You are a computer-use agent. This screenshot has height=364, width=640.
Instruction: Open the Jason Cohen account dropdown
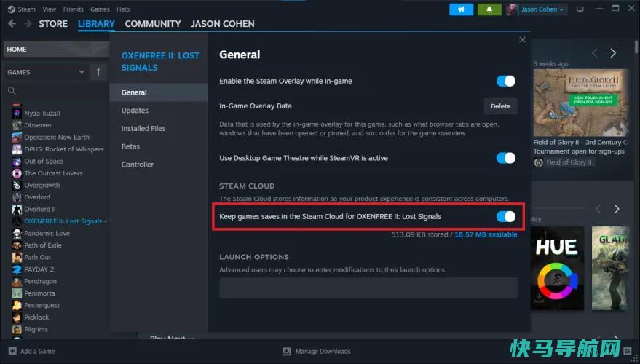[542, 9]
